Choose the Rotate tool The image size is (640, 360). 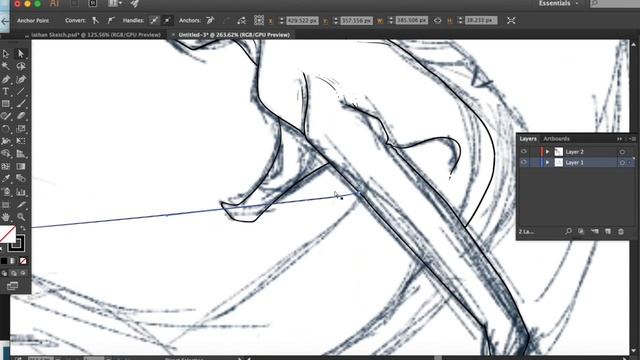pyautogui.click(x=6, y=129)
